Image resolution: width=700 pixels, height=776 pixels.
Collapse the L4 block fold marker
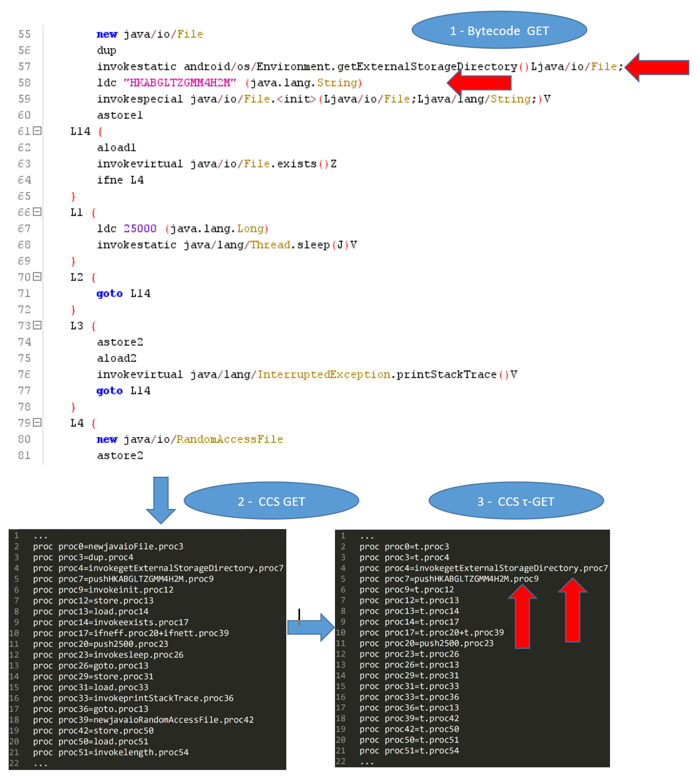click(x=37, y=423)
